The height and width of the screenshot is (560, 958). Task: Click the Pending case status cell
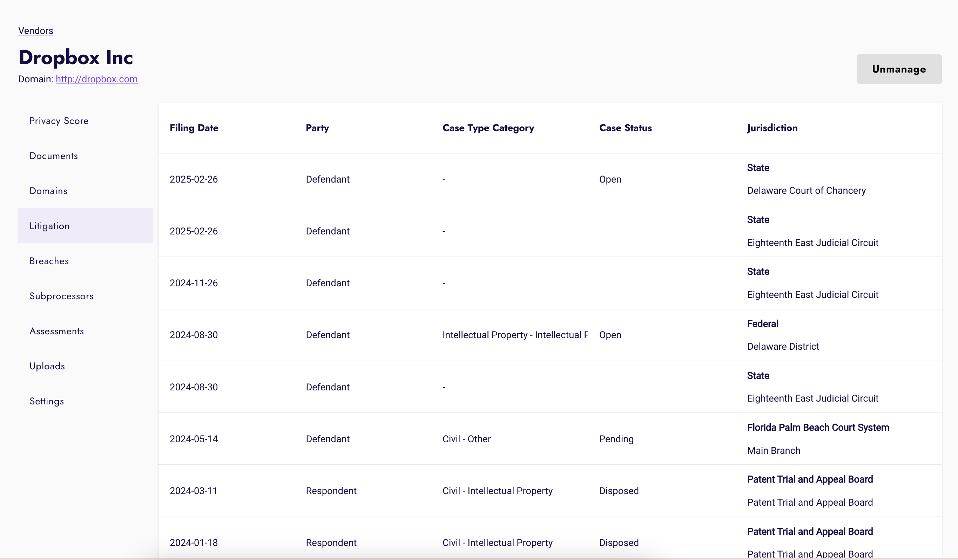616,439
